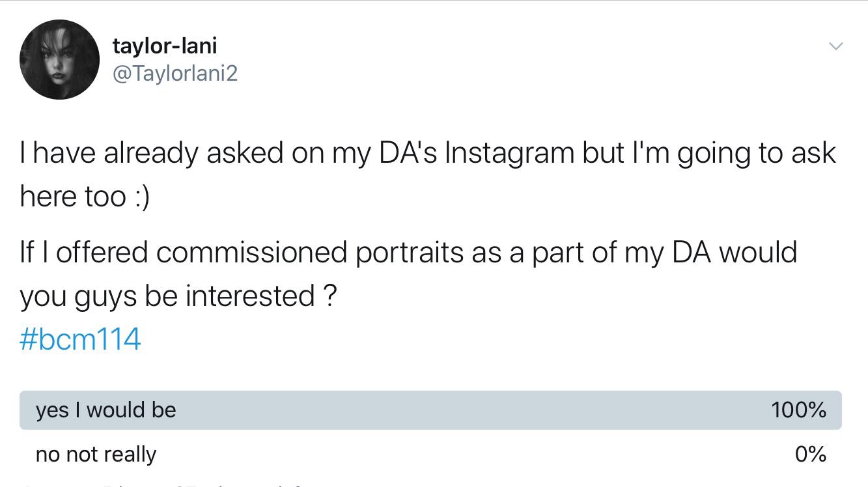This screenshot has height=487, width=868.
Task: Click the 0% poll result value
Action: [811, 454]
